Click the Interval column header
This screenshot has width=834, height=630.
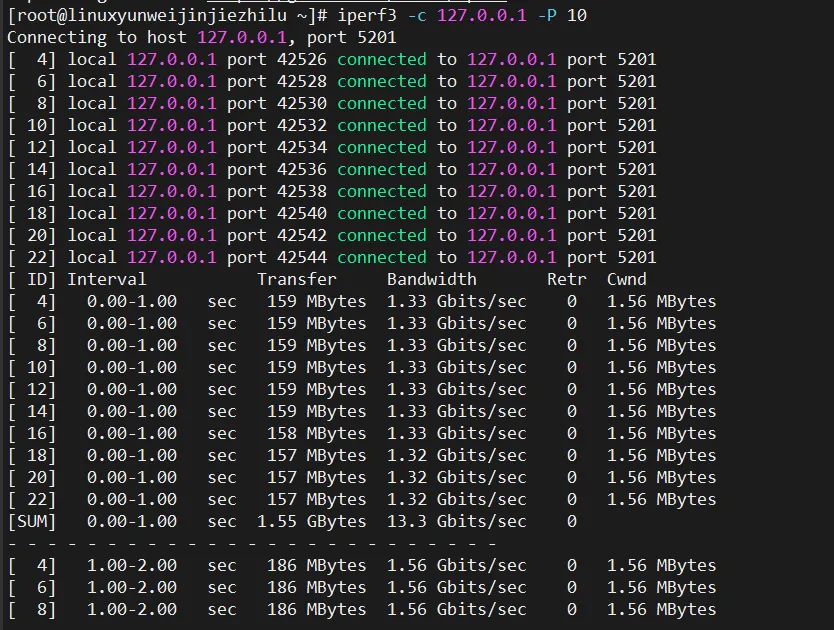106,279
